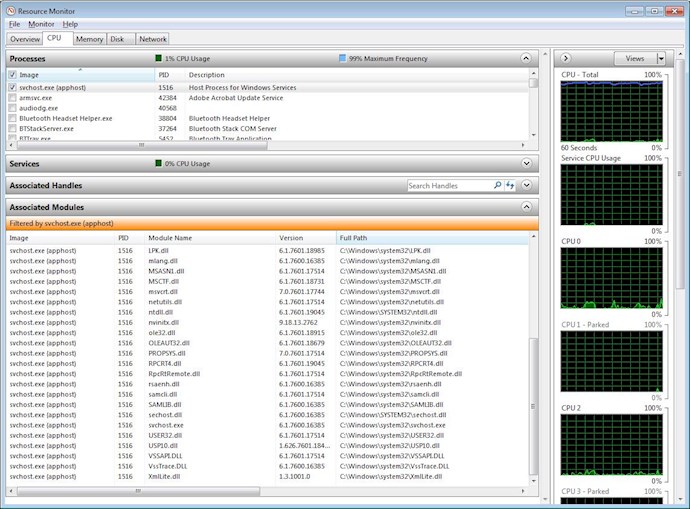Switch to the Overview tab
Screen dimensions: 690x509
(x=25, y=39)
